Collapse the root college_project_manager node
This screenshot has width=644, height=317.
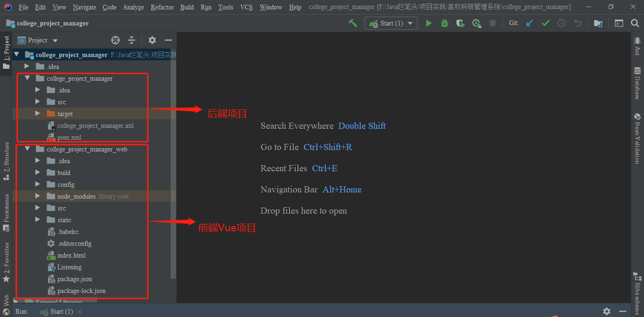coord(17,55)
